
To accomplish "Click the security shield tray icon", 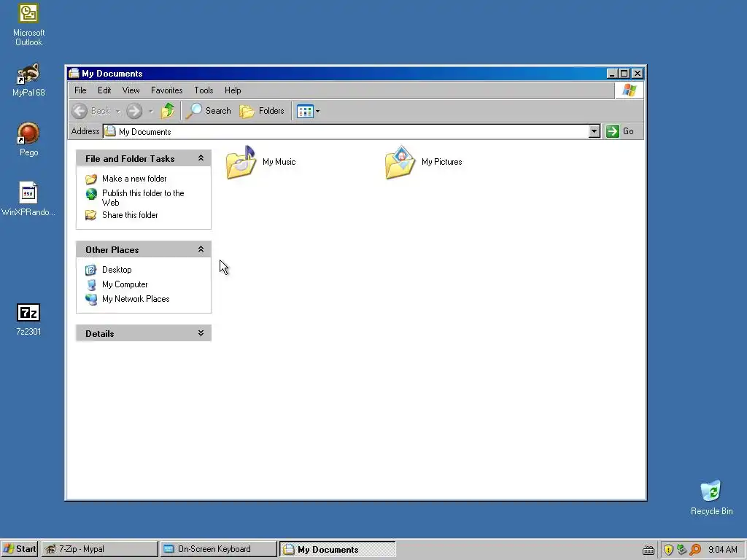I will pos(668,550).
